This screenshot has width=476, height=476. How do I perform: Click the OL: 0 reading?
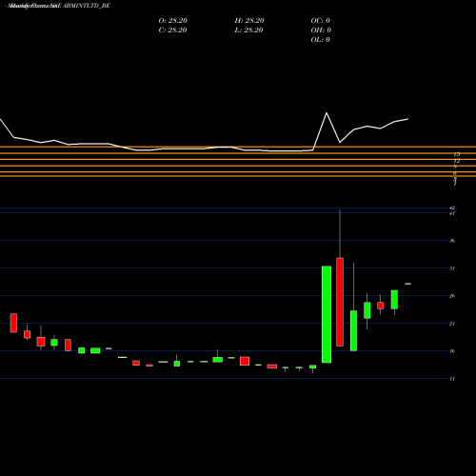(321, 40)
